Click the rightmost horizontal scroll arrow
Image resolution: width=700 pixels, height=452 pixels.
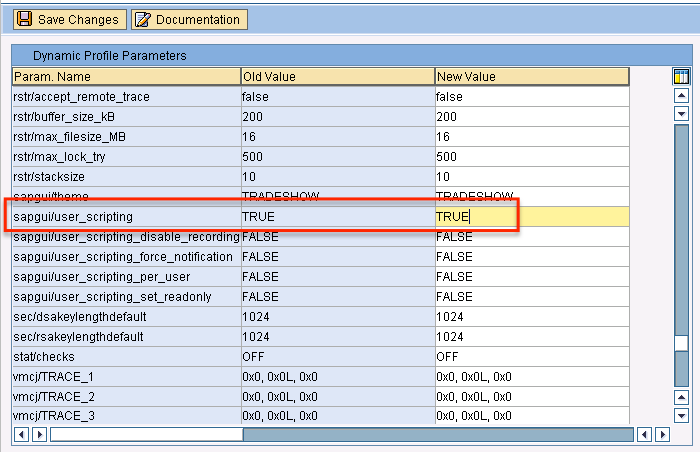coord(661,434)
